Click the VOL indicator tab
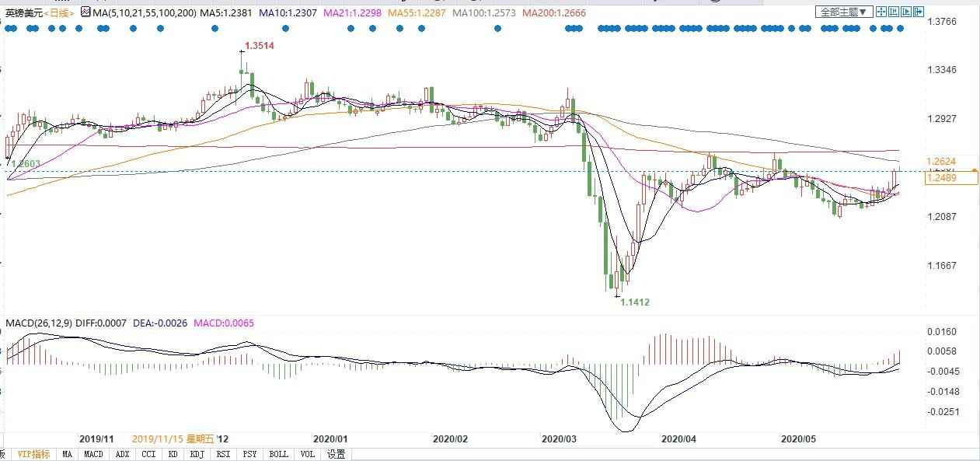The height and width of the screenshot is (461, 980). [307, 454]
